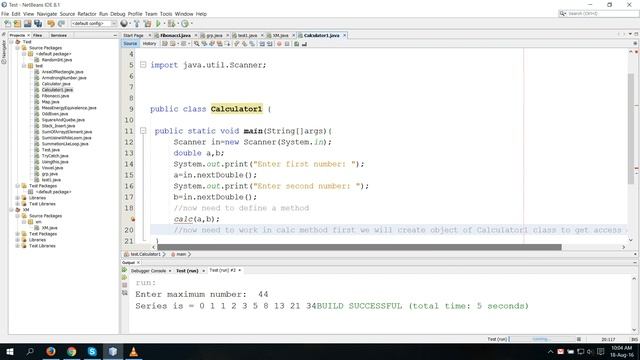Expand the Libraries node under Test project
640x360 pixels.
(x=18, y=198)
